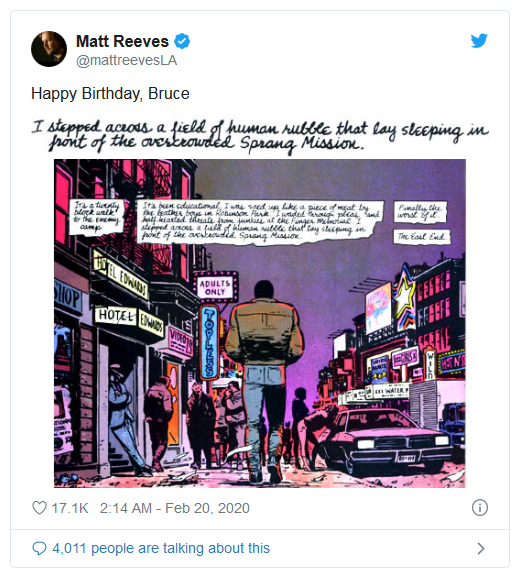519x578 pixels.
Task: Select the Happy Birthday, Bruce tweet text
Action: point(110,93)
